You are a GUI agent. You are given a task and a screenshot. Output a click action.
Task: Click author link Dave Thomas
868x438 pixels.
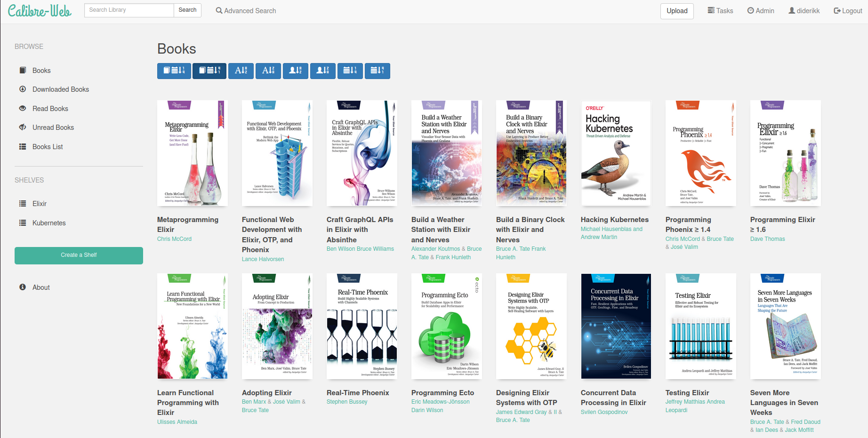pos(767,239)
